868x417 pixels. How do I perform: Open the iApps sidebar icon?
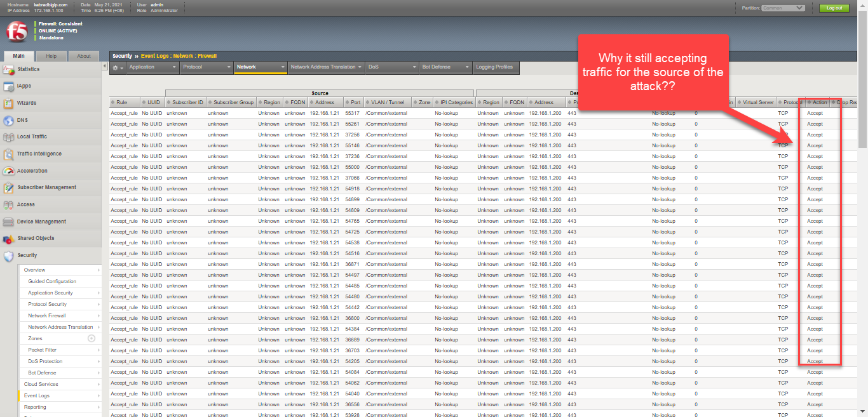pos(8,86)
